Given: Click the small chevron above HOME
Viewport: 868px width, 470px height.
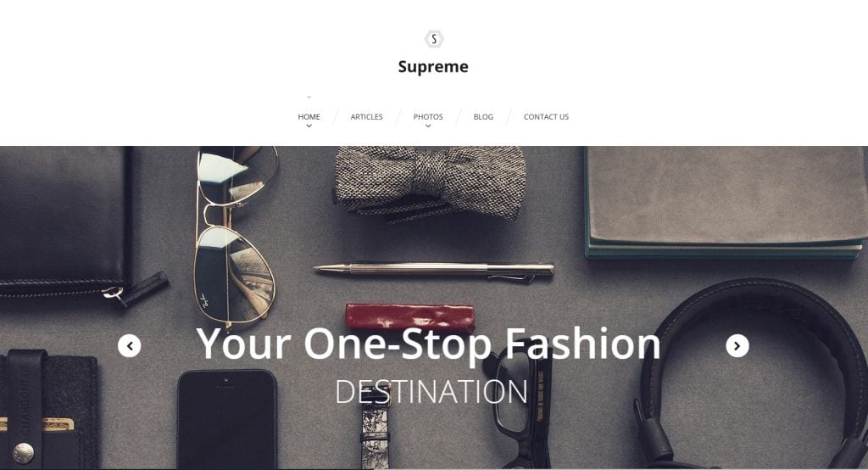Looking at the screenshot, I should pos(309,97).
